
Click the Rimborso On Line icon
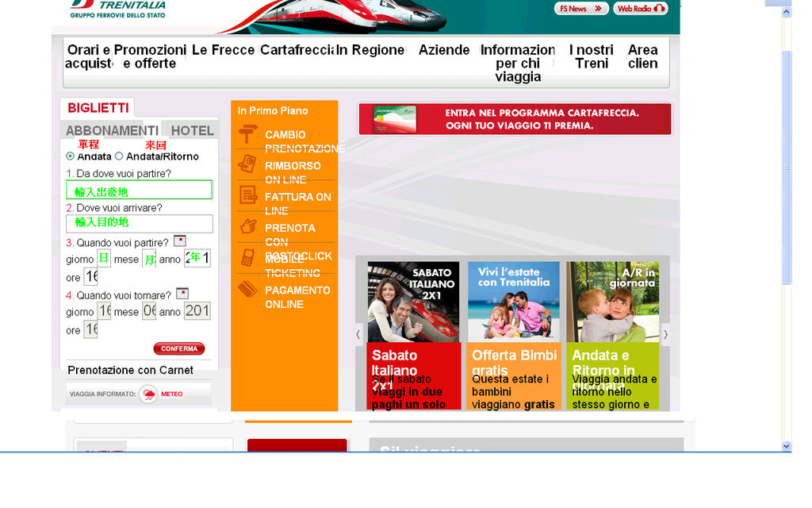tap(247, 164)
